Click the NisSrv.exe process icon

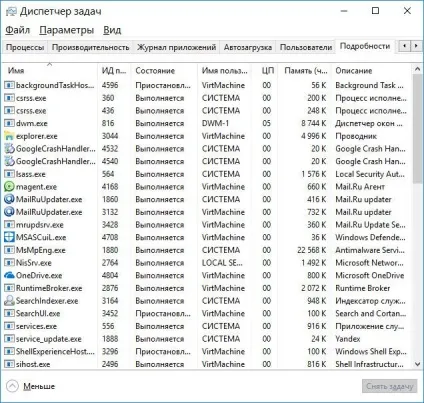click(x=9, y=263)
